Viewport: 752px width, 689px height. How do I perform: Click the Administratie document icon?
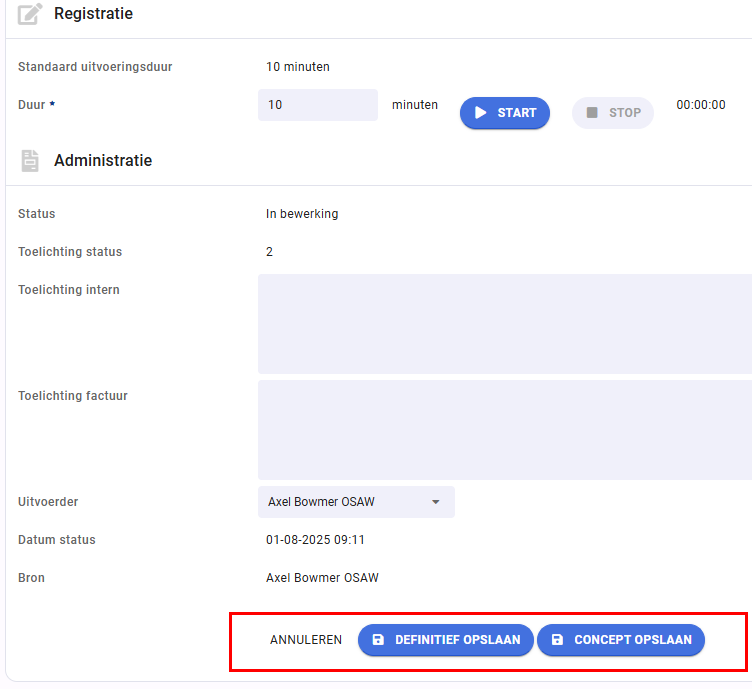click(30, 161)
